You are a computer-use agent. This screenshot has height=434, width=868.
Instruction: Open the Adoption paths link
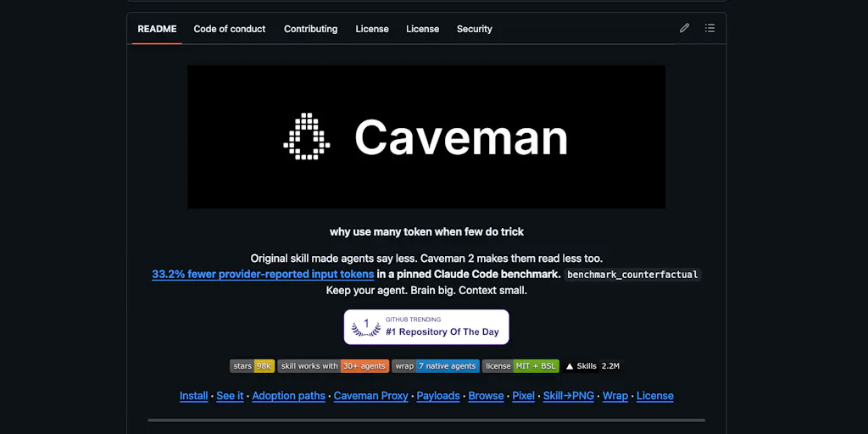click(x=288, y=396)
